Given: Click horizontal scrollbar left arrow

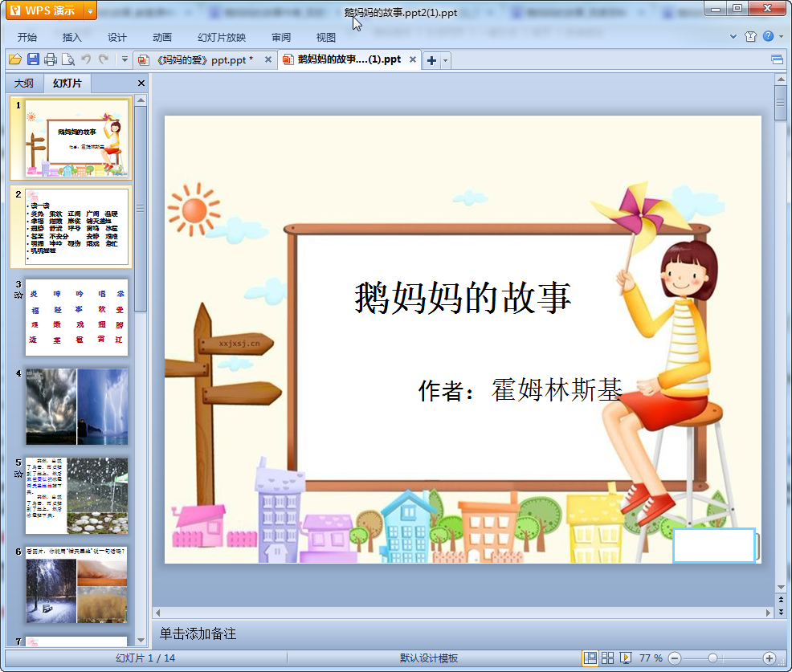Looking at the screenshot, I should (158, 613).
